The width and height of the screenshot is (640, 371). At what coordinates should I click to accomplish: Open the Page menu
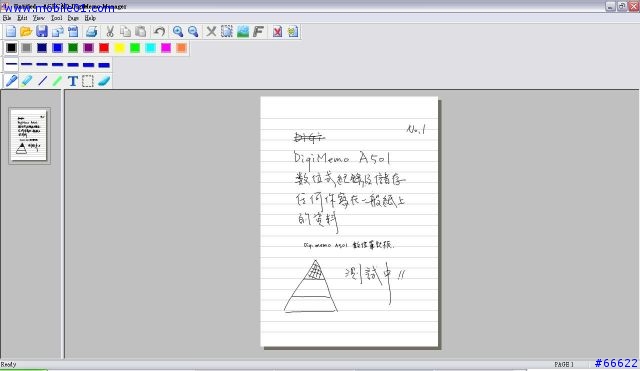(x=73, y=18)
